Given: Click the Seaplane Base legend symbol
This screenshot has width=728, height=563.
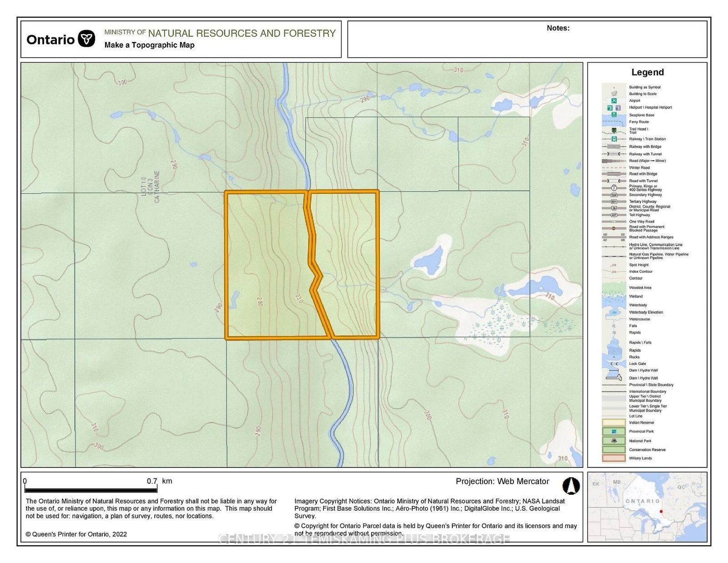Looking at the screenshot, I should (614, 115).
